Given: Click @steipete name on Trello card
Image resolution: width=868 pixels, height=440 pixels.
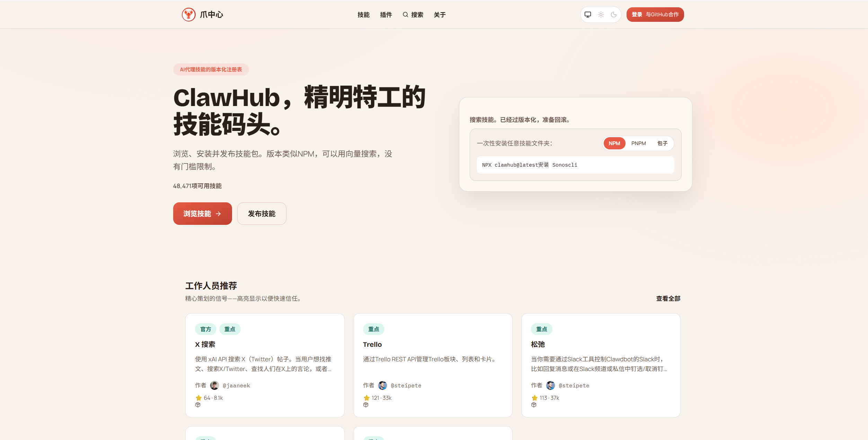Looking at the screenshot, I should click(406, 386).
